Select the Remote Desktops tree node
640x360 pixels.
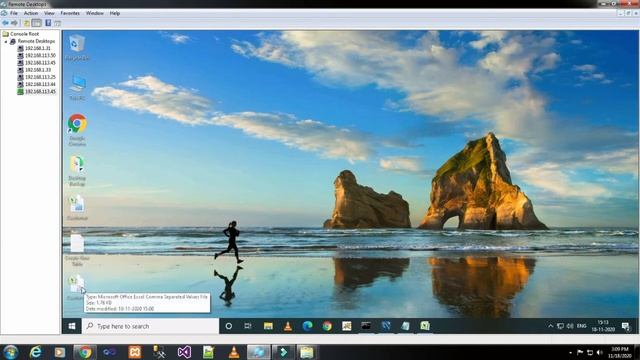[x=36, y=41]
